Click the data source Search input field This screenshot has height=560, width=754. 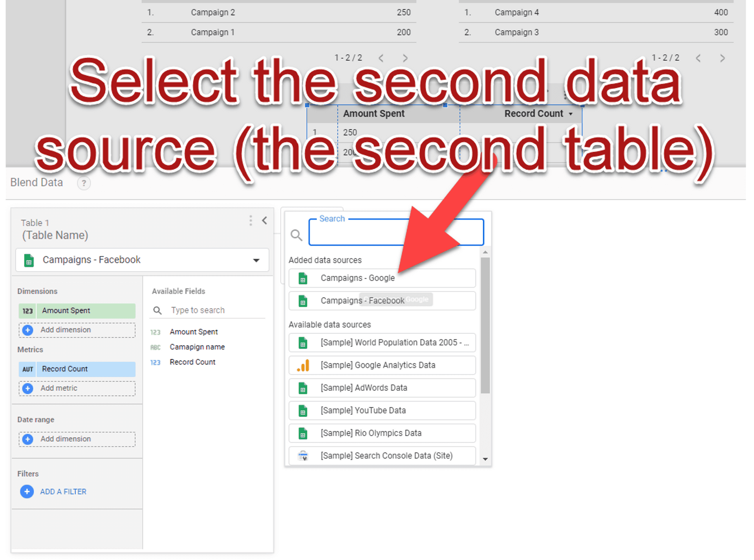[x=396, y=233]
